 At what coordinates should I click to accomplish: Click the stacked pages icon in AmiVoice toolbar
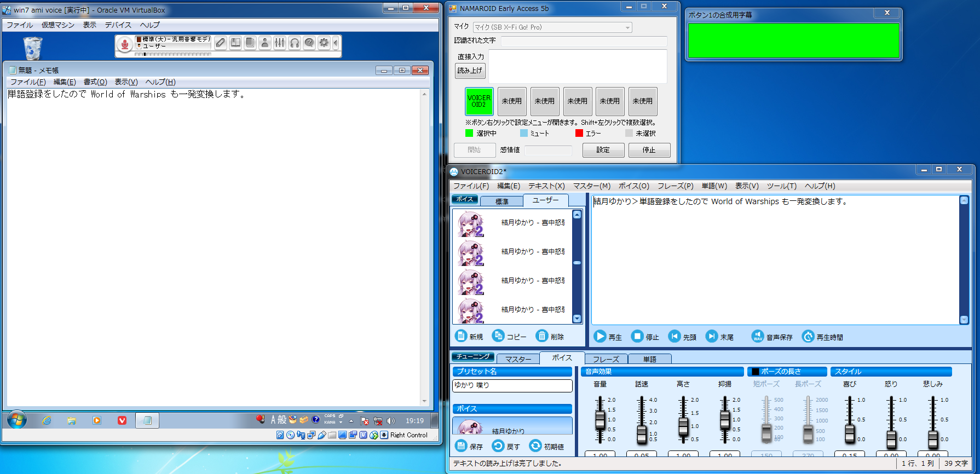[x=250, y=43]
